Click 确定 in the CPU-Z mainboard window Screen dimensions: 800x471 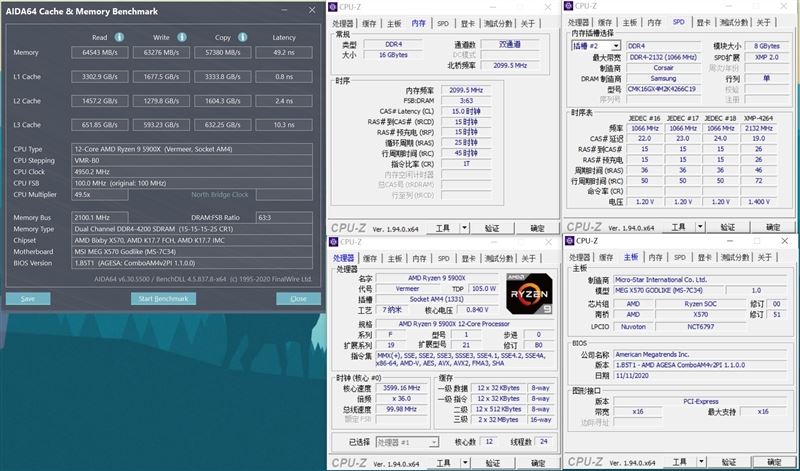[774, 461]
